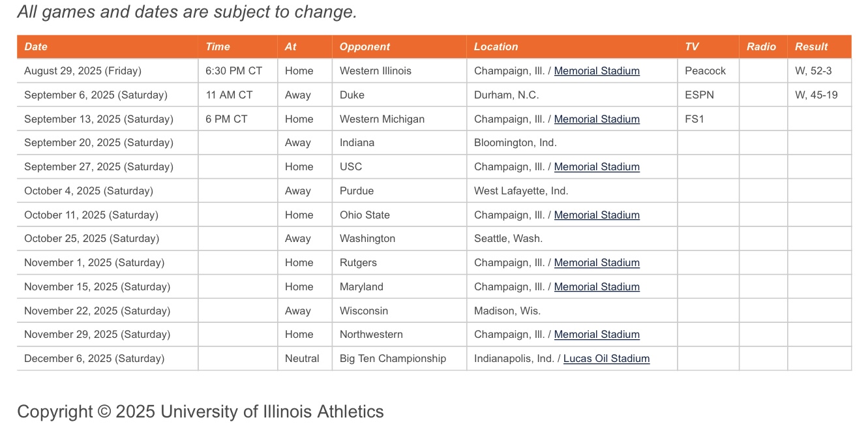
Task: Click the Date column header
Action: (x=36, y=47)
